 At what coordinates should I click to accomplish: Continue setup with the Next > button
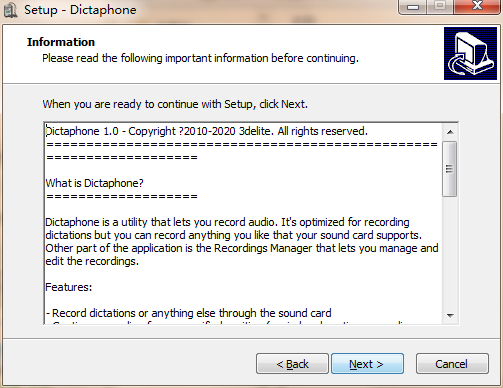coord(367,364)
